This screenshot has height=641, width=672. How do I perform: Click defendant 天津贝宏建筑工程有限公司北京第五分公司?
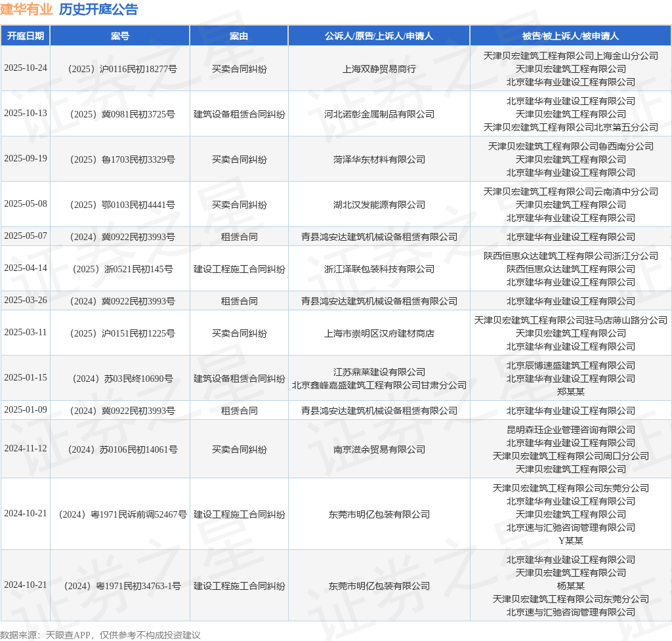(570, 127)
